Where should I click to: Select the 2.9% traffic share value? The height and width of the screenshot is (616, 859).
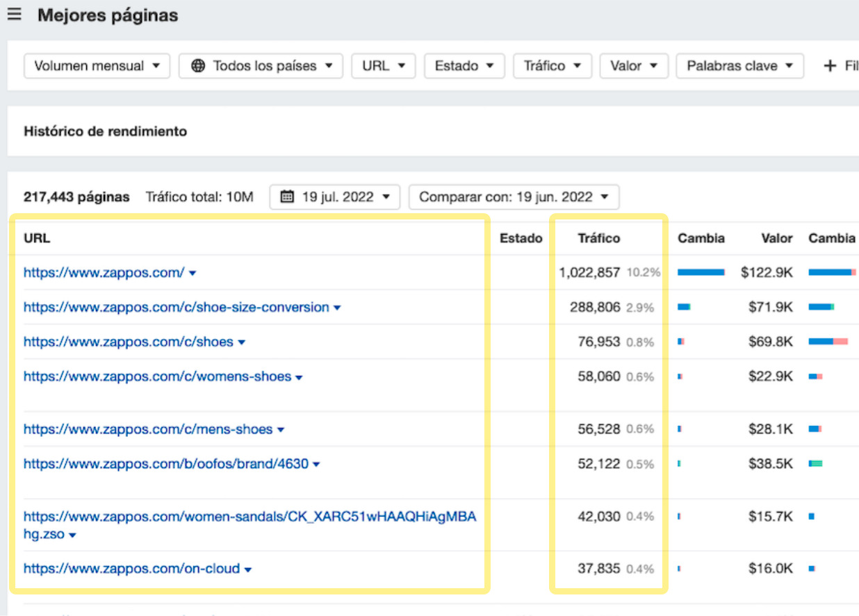click(640, 308)
